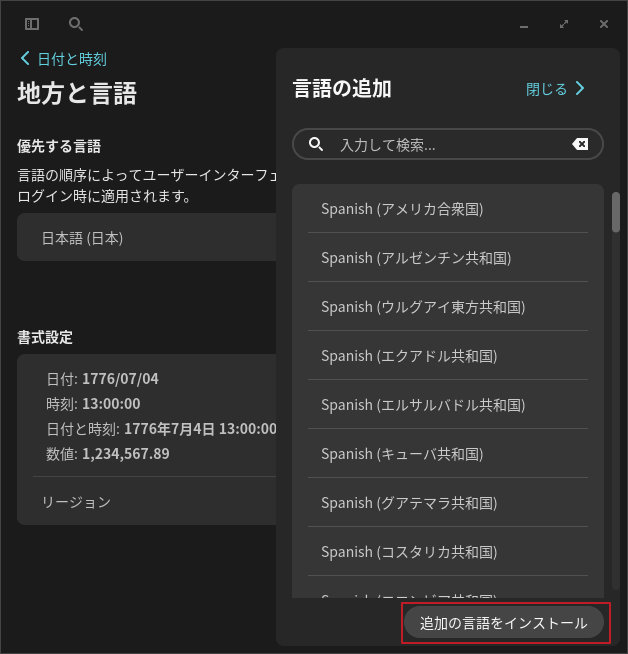
Task: Pick Spanish (キューバ共和国) language
Action: coord(402,454)
